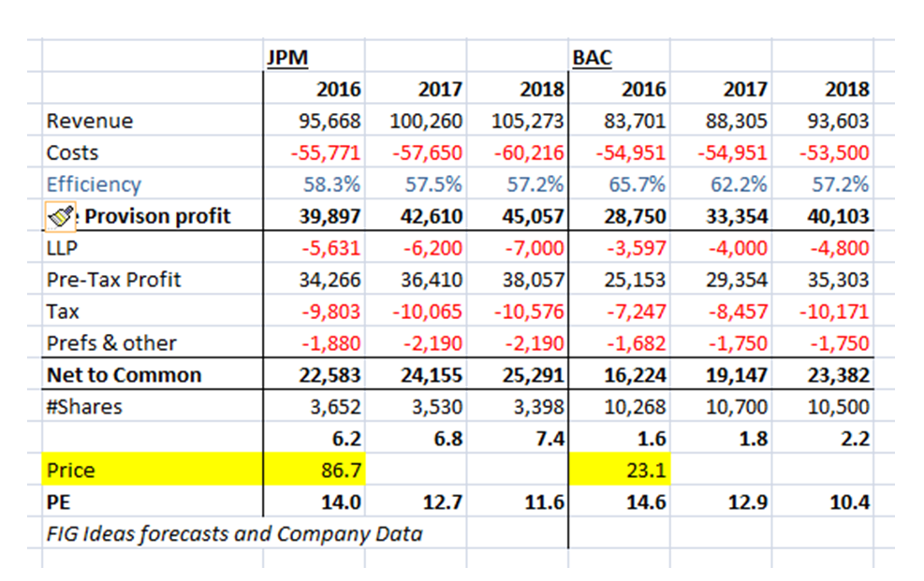Select the BAC header cell
The height and width of the screenshot is (581, 924).
(x=593, y=57)
